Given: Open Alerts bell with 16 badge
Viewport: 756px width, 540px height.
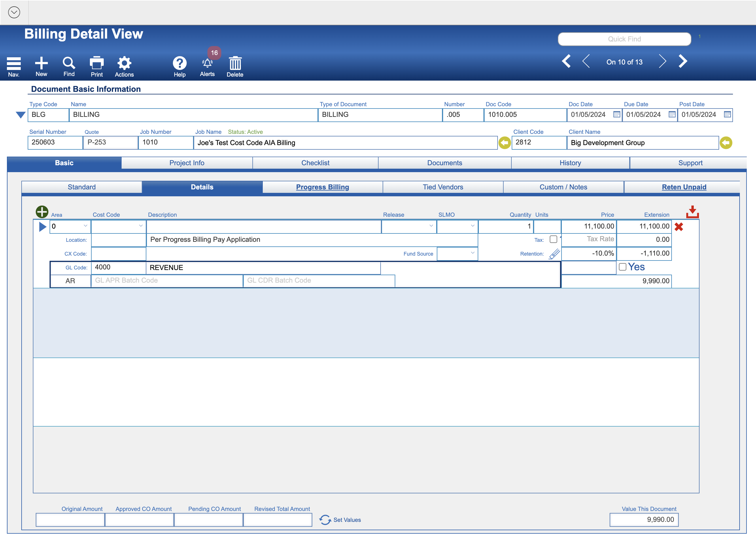Looking at the screenshot, I should [x=207, y=63].
